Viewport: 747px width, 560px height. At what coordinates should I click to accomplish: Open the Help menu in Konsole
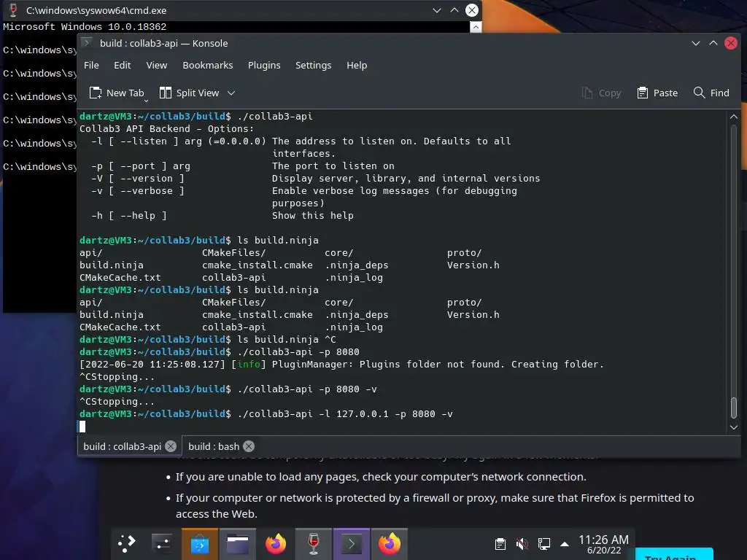(x=357, y=65)
